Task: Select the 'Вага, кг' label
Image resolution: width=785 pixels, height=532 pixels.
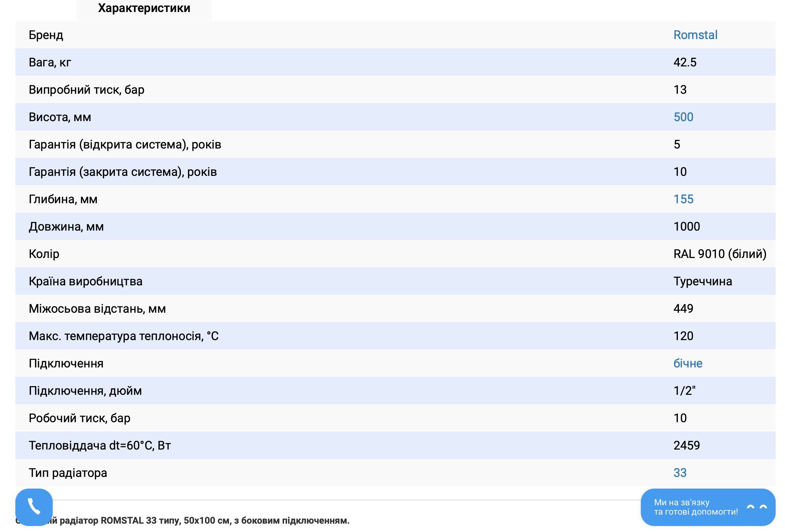Action: coord(50,62)
